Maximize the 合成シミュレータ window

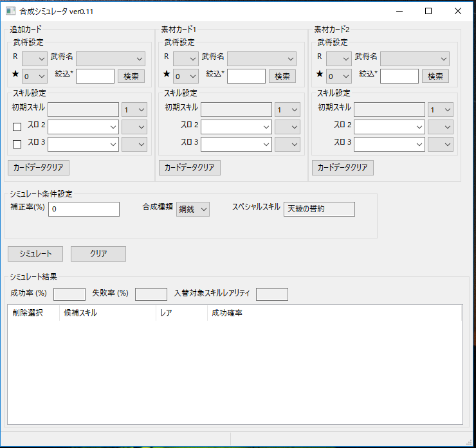pyautogui.click(x=428, y=11)
